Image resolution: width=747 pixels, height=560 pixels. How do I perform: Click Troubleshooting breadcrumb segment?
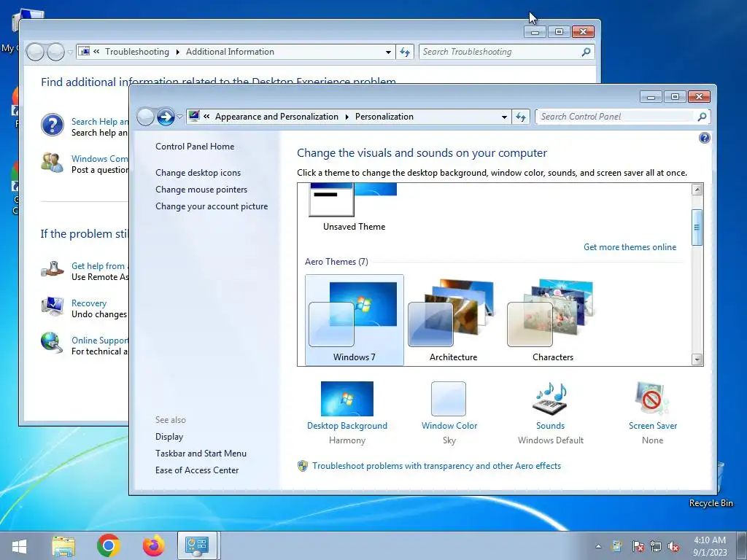(x=136, y=52)
